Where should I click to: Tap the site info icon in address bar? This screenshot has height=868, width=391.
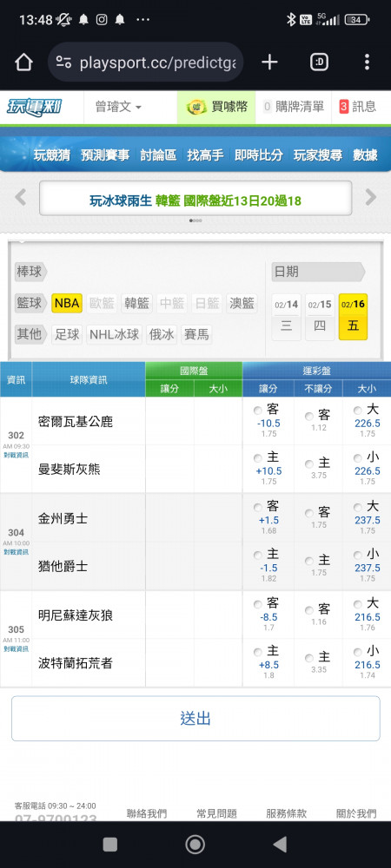tap(63, 62)
